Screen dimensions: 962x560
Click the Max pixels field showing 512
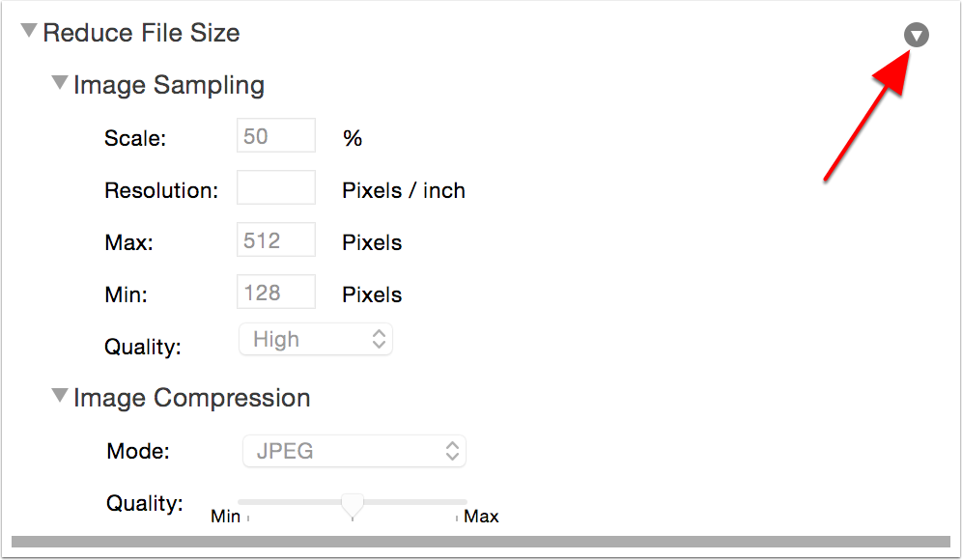click(276, 240)
